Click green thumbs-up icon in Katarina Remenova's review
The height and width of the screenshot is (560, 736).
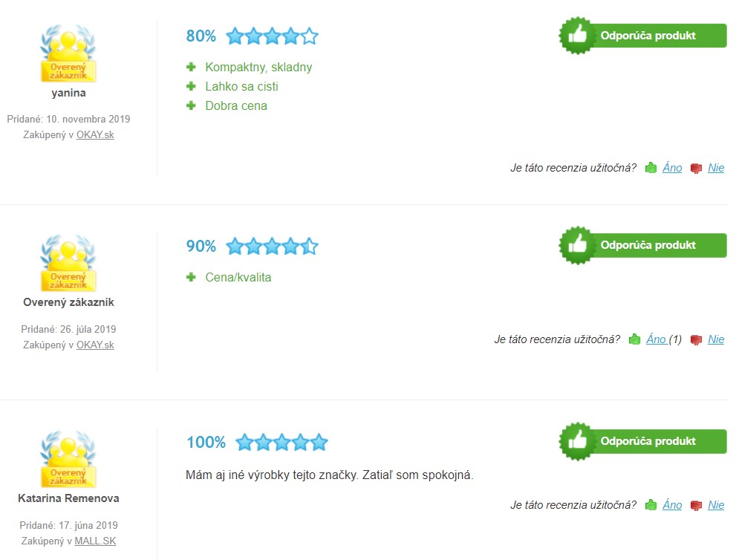(x=651, y=504)
